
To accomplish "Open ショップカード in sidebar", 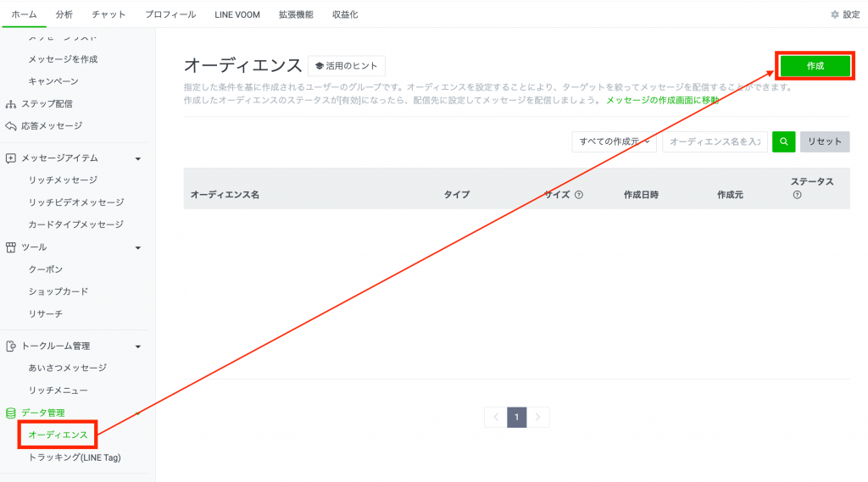I will point(58,291).
